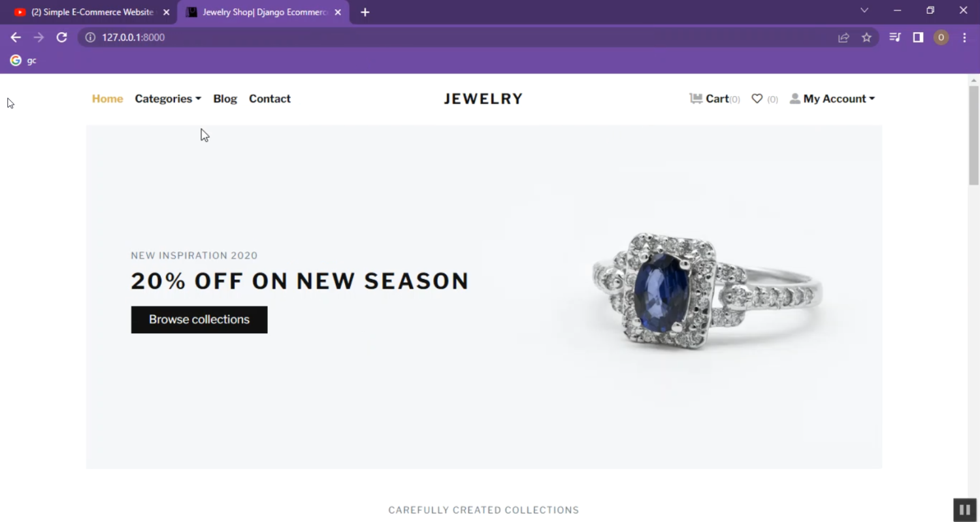
Task: Open the Blog menu item
Action: pyautogui.click(x=225, y=99)
